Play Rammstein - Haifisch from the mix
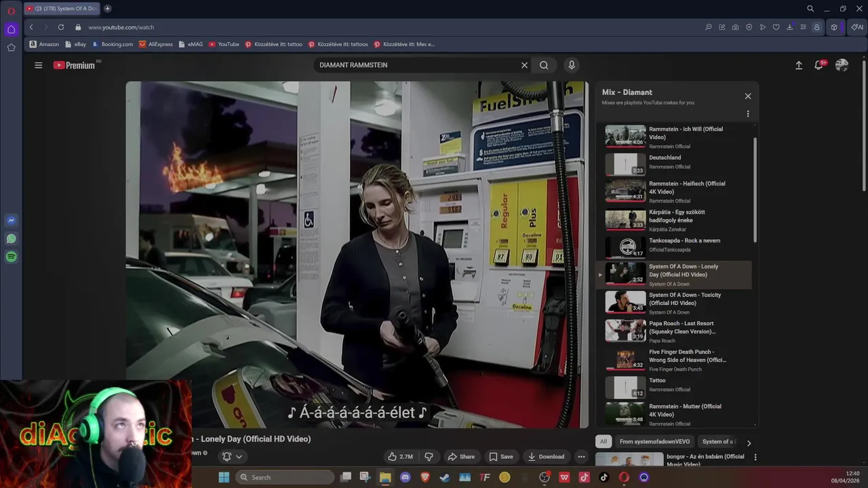This screenshot has height=488, width=868. (x=675, y=191)
